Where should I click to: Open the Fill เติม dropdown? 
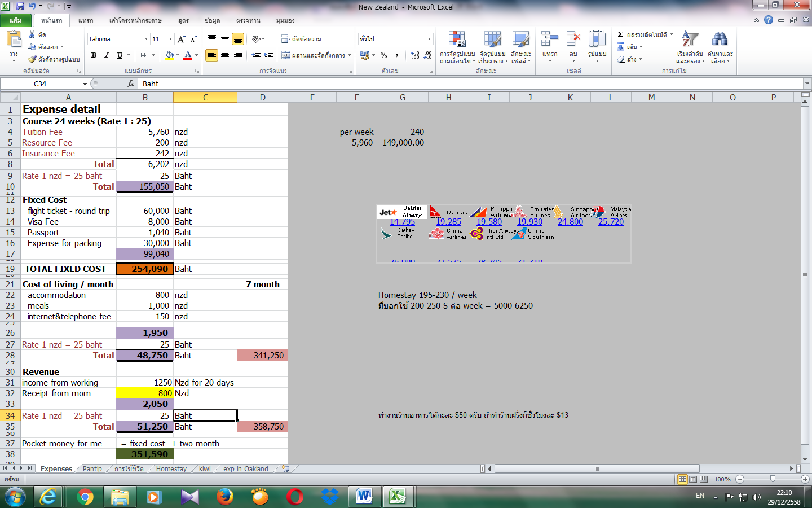click(641, 47)
